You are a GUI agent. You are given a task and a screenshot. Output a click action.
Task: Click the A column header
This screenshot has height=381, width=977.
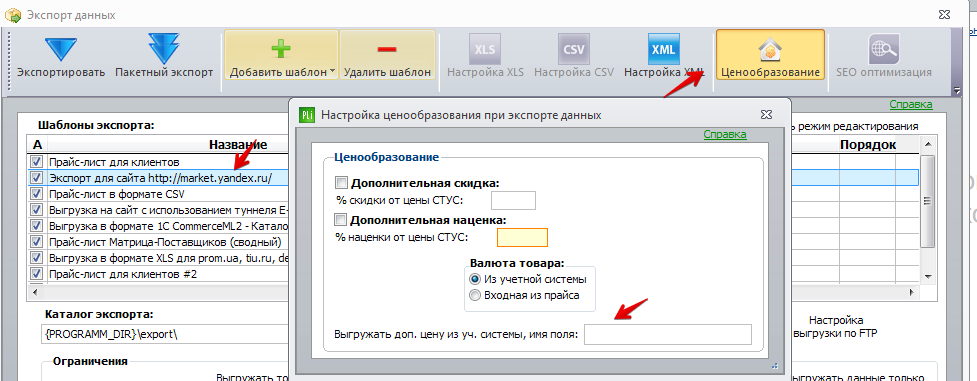37,145
